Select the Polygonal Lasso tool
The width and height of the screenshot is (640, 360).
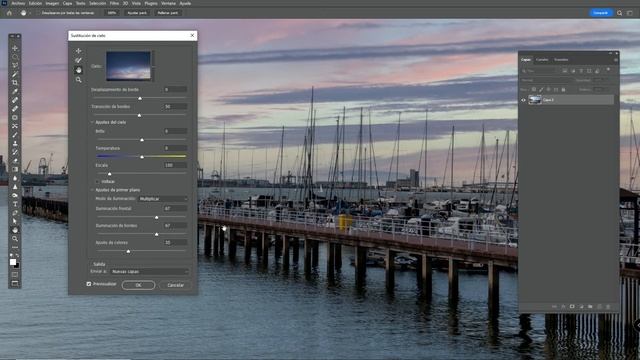(15, 65)
